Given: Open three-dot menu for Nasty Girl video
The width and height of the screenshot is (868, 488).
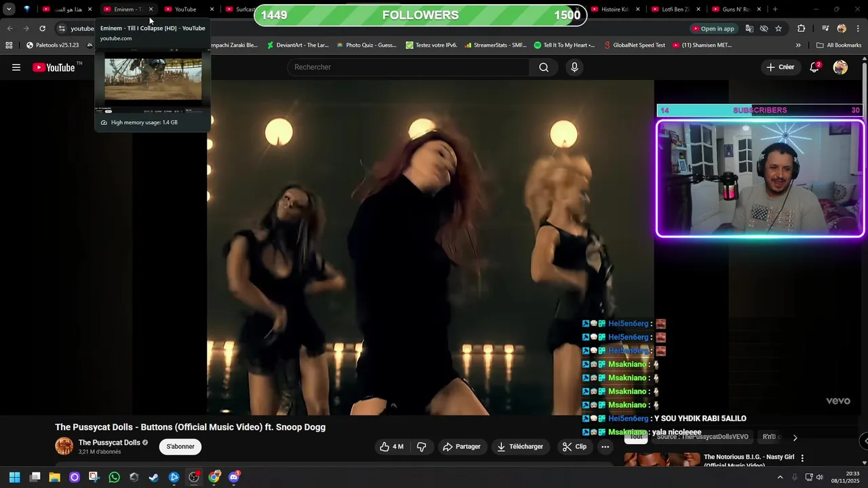Looking at the screenshot, I should 802,458.
